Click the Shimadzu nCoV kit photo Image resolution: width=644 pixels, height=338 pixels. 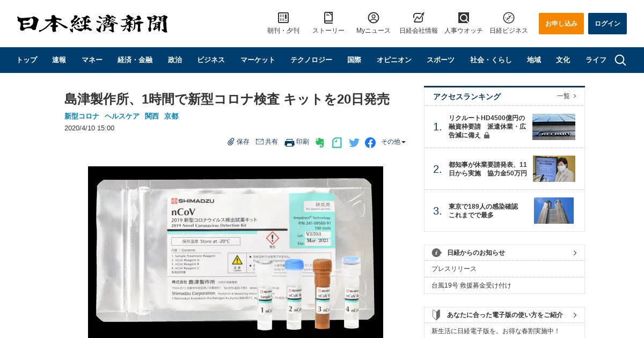pos(236,252)
